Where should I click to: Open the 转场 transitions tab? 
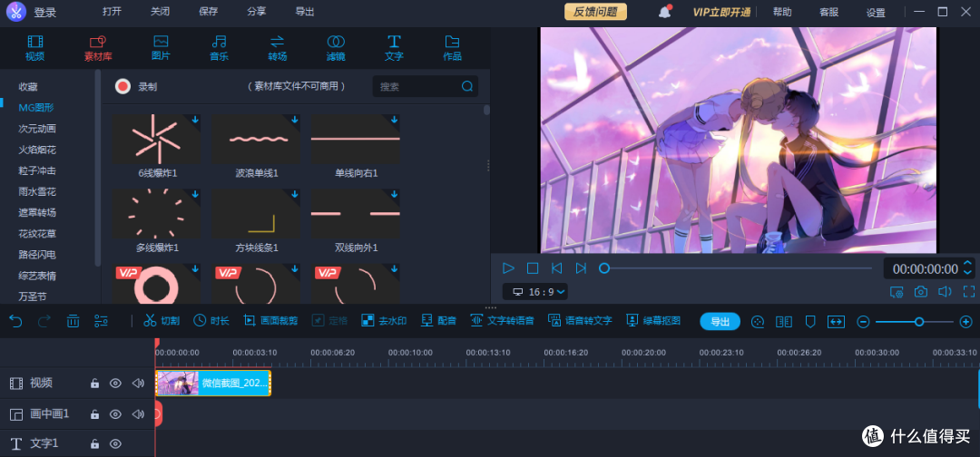[278, 48]
